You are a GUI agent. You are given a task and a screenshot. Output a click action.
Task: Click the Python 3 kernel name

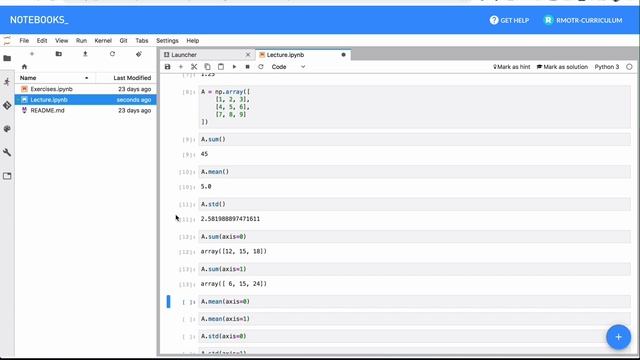607,67
